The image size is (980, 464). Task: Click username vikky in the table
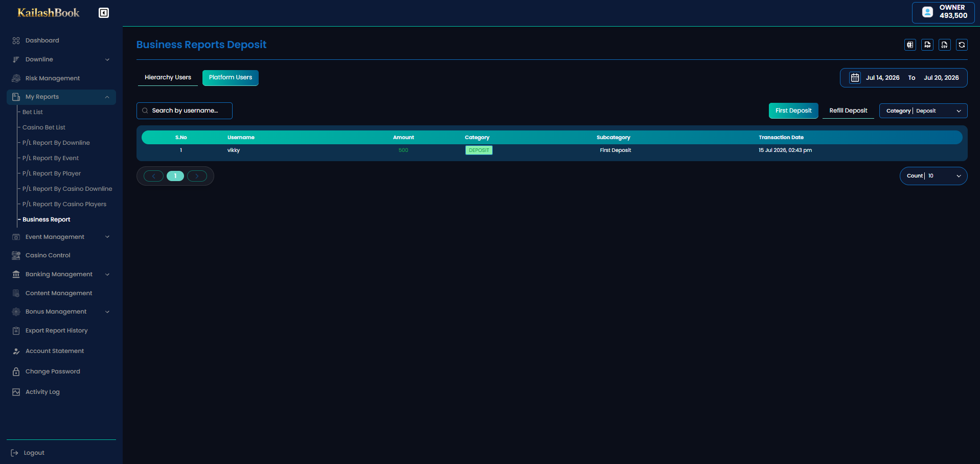point(234,150)
